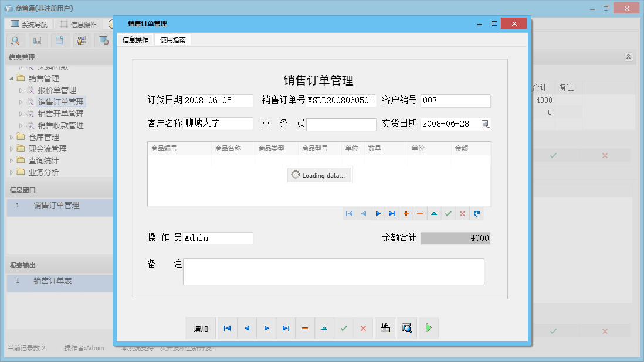Delete current row using the red minus icon
The height and width of the screenshot is (362, 644).
coord(420,213)
